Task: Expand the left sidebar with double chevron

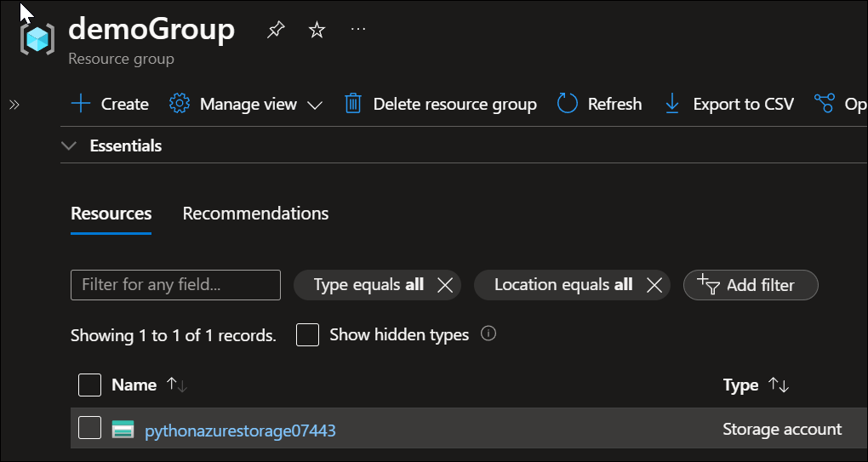Action: click(x=14, y=105)
